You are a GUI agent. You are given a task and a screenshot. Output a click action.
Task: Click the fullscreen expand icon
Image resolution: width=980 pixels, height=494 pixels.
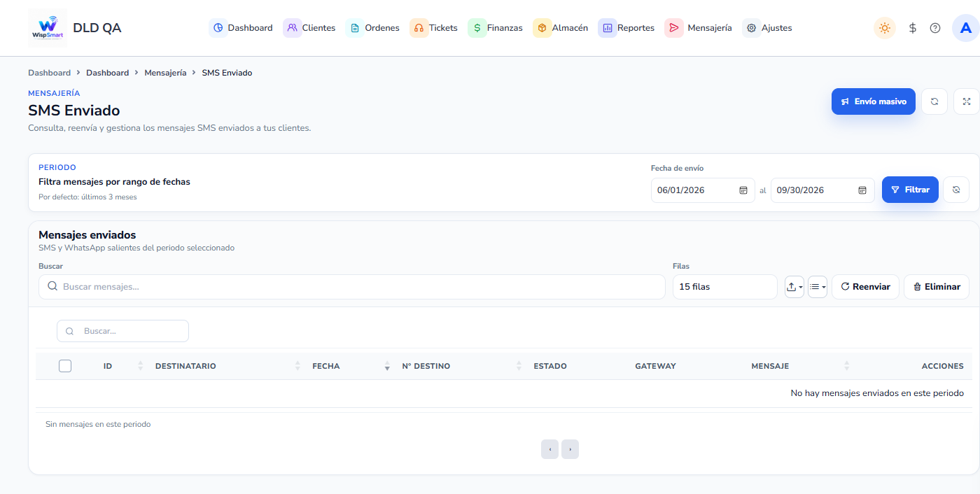[967, 101]
